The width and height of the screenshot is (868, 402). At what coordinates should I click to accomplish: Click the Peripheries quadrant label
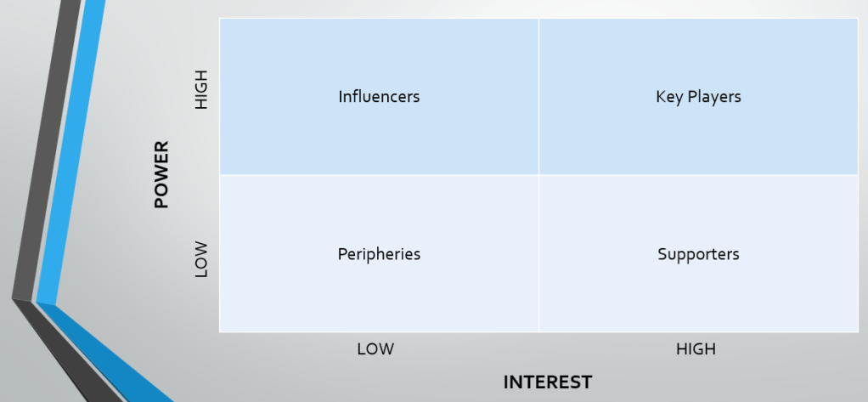coord(379,254)
